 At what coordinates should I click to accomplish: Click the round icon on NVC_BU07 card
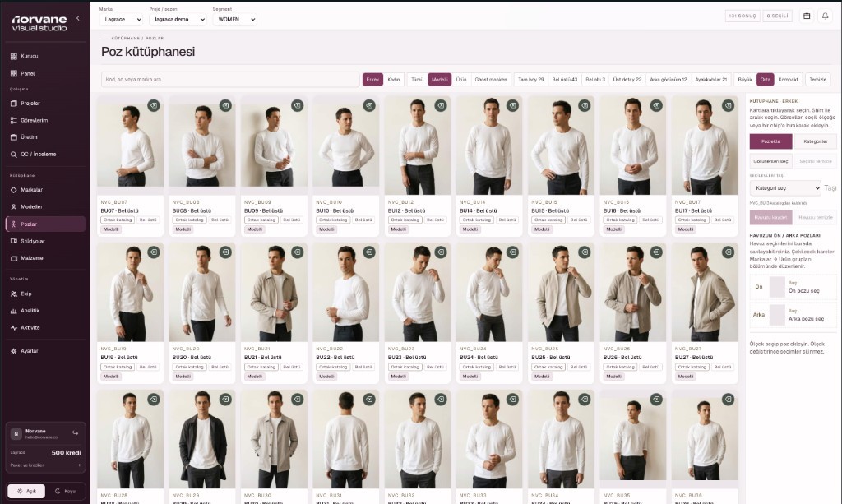pyautogui.click(x=154, y=106)
